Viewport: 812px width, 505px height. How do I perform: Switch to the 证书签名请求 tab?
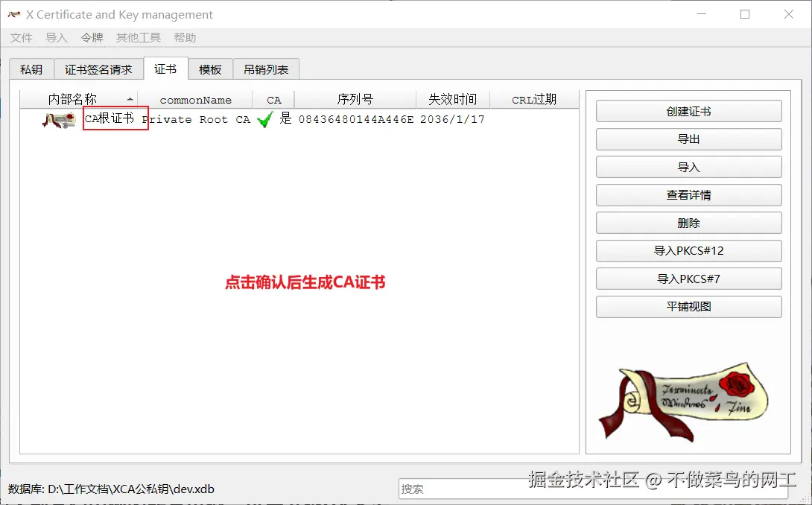pos(98,69)
